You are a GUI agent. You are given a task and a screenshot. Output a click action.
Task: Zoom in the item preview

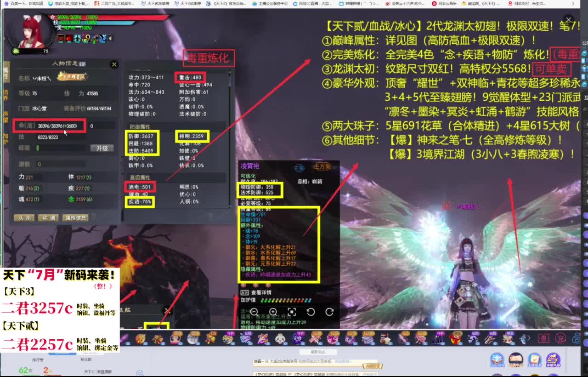pyautogui.click(x=273, y=312)
